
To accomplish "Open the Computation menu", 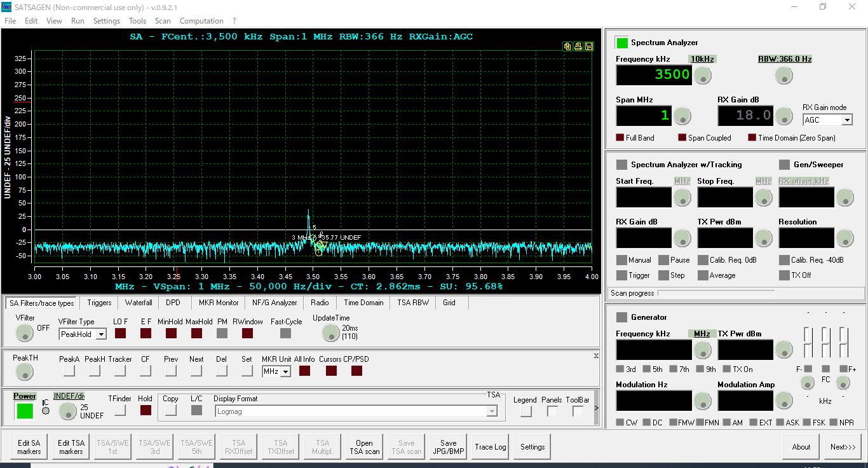I will 201,21.
